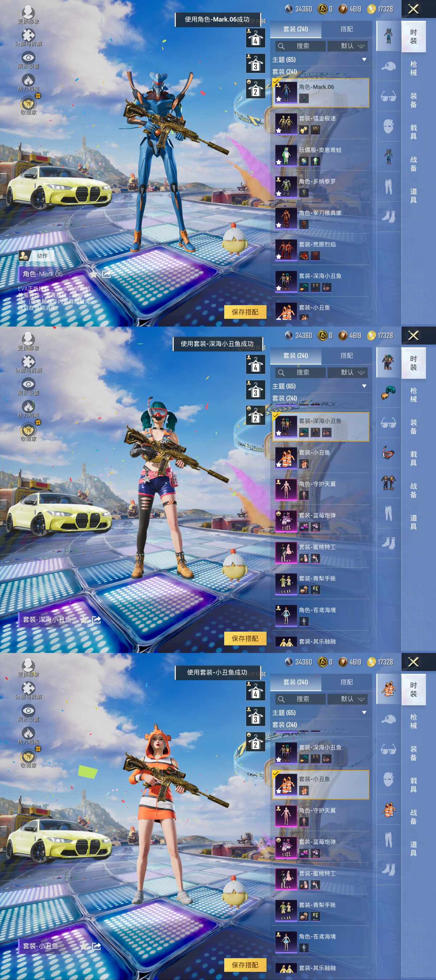Select wardrobe slot 3 in the middle screenshot
Image resolution: width=436 pixels, height=980 pixels.
tap(255, 390)
